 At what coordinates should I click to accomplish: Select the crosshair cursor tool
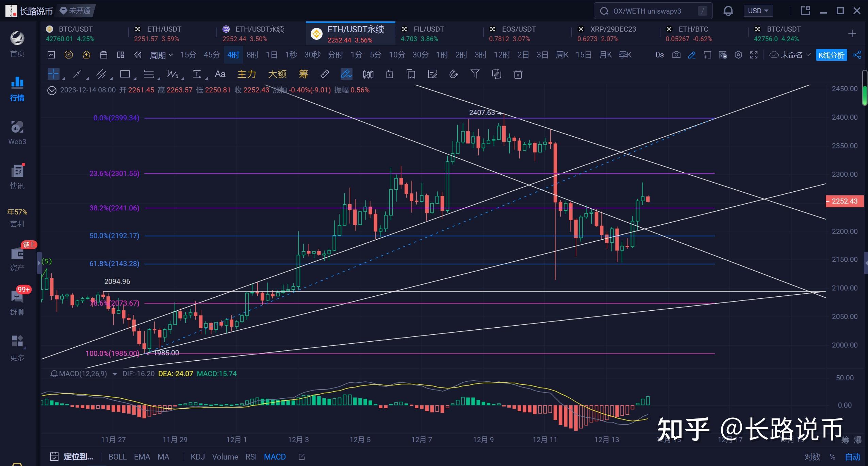pos(53,74)
